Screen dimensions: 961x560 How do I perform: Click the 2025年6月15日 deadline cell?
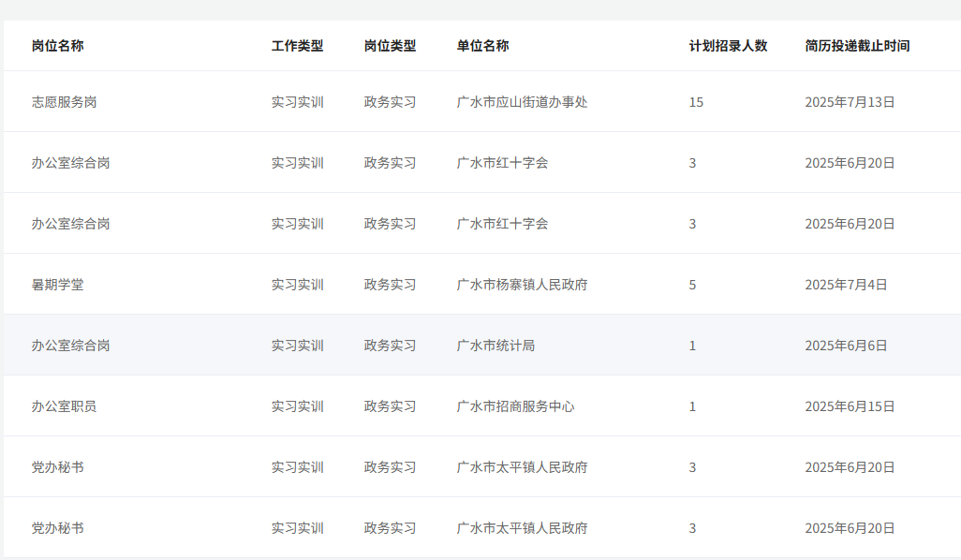[x=850, y=406]
